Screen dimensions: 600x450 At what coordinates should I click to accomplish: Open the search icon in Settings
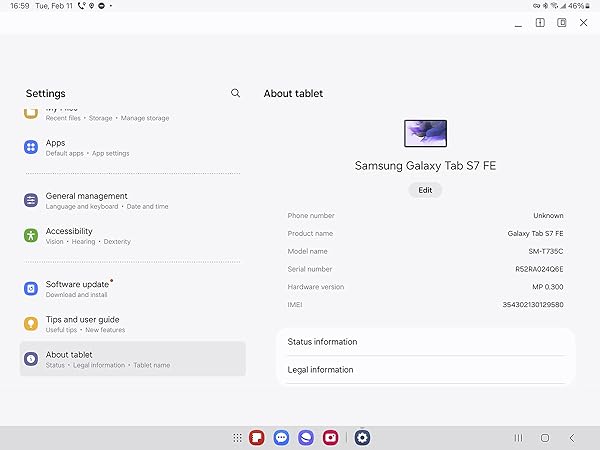pos(235,93)
